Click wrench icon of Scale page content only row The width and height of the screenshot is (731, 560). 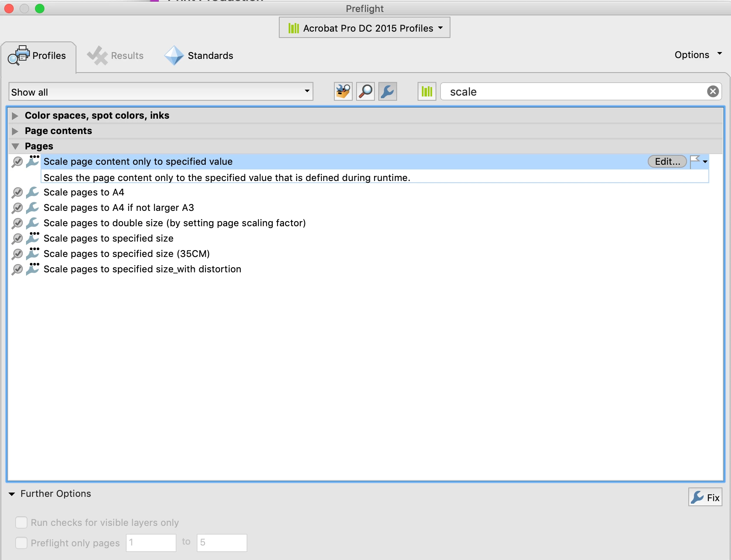point(32,162)
